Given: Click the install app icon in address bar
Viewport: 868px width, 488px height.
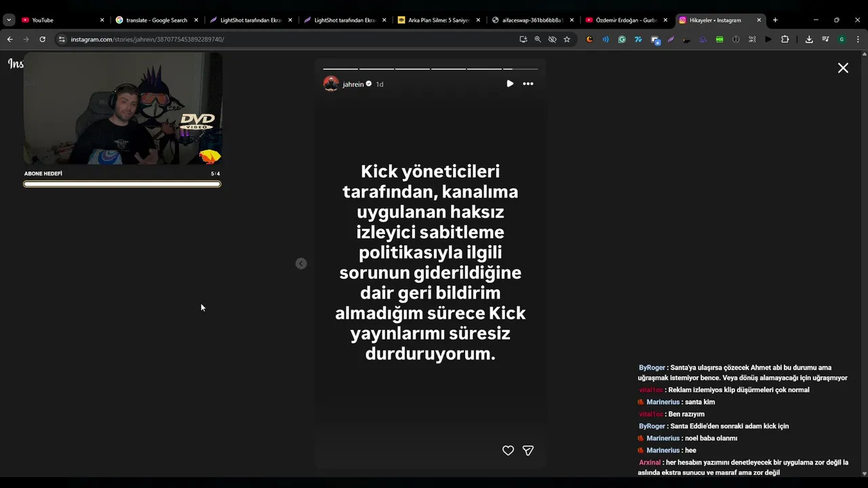Looking at the screenshot, I should pos(523,39).
